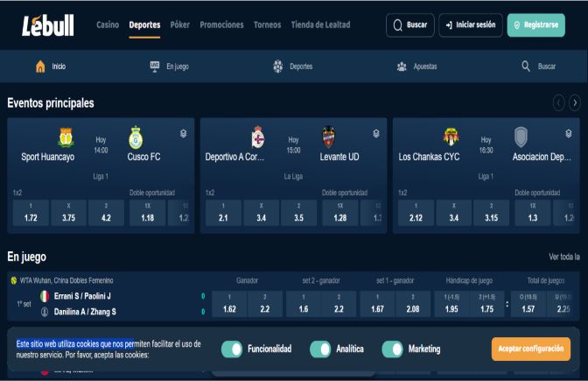The height and width of the screenshot is (381, 588).
Task: Select double chance 1X odds 1.3
Action: click(x=533, y=213)
